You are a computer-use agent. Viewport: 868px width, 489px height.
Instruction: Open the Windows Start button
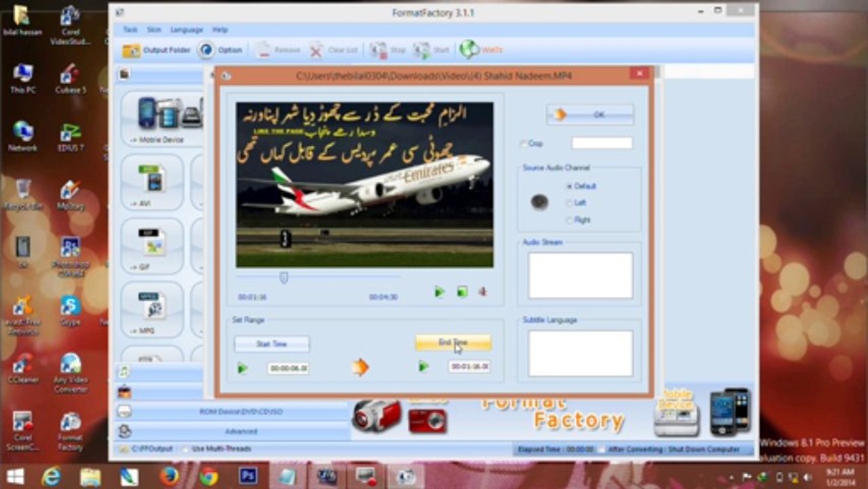(16, 475)
